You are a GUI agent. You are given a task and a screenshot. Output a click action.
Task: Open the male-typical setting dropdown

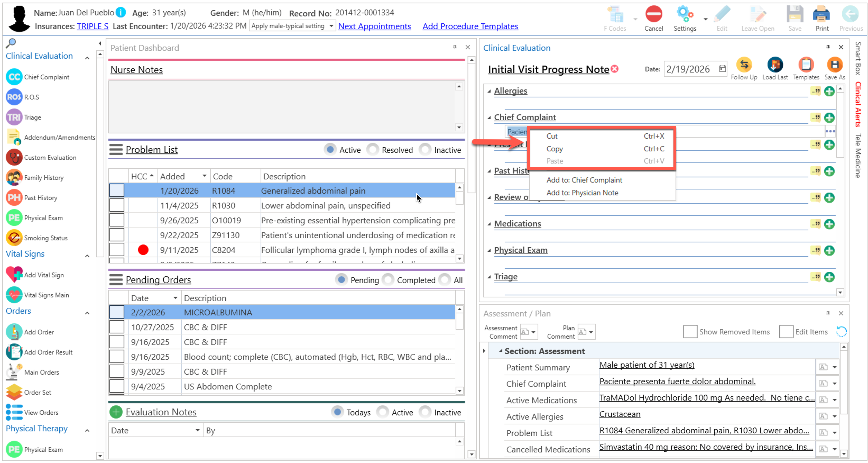coord(331,26)
